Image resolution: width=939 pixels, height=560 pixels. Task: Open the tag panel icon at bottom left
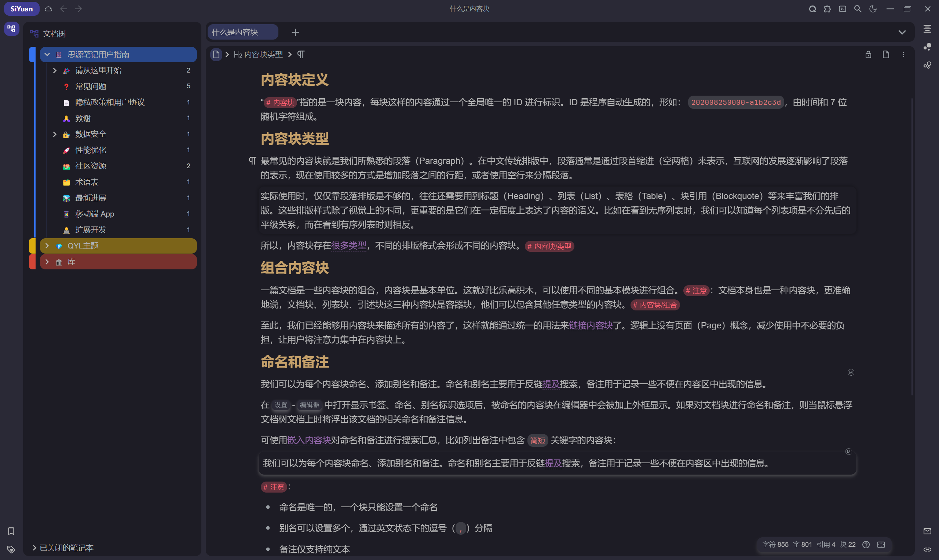click(11, 549)
